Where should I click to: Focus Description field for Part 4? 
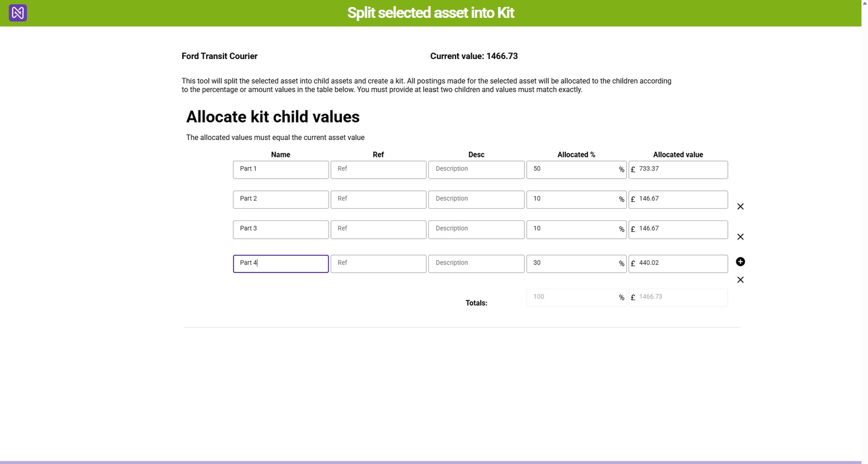pos(476,264)
